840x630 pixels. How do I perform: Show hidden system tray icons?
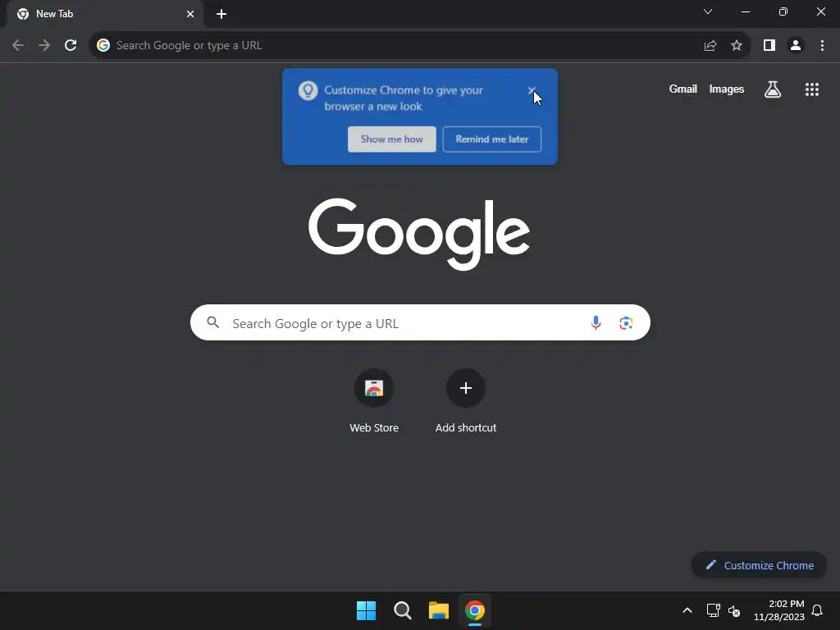pyautogui.click(x=687, y=610)
